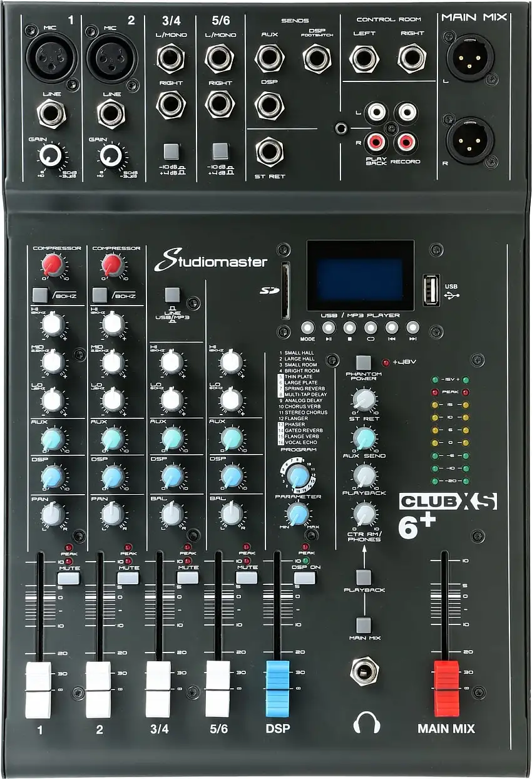Toggle channel 1 80Hz filter button
This screenshot has width=532, height=779.
40,294
